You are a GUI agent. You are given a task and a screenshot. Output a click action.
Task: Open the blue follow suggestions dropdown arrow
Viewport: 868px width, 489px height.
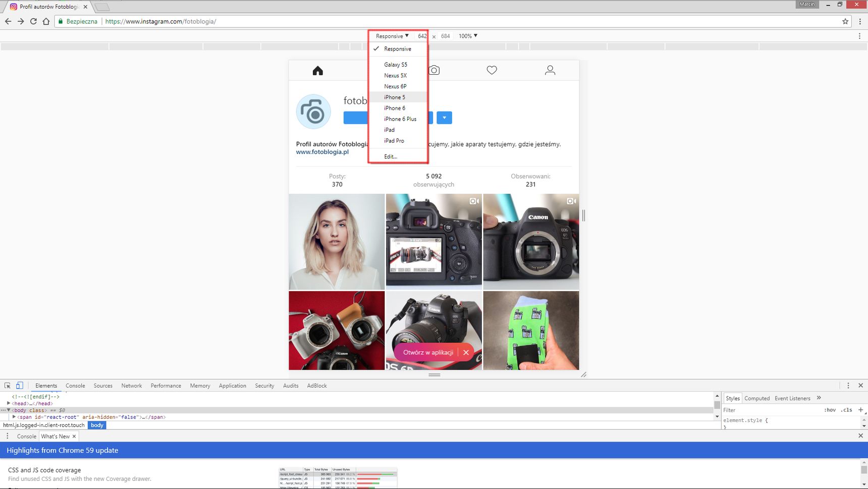point(444,118)
